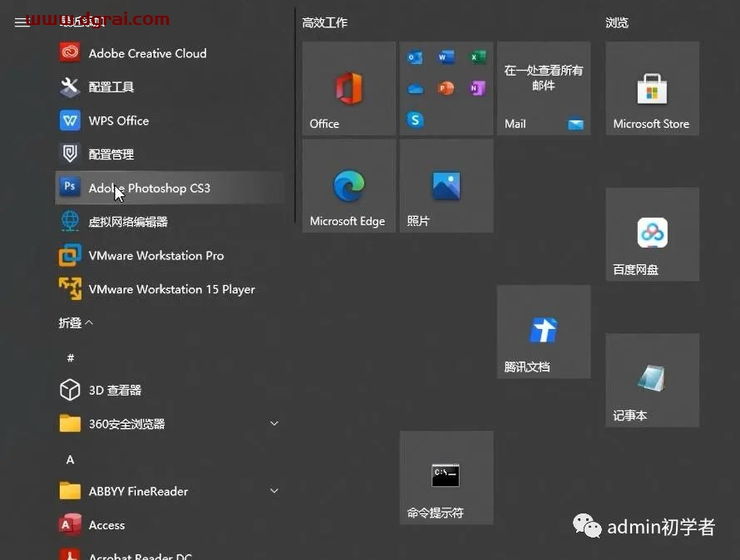Open 虚拟网络编辑器 globe entry
The image size is (740, 560).
pyautogui.click(x=170, y=221)
